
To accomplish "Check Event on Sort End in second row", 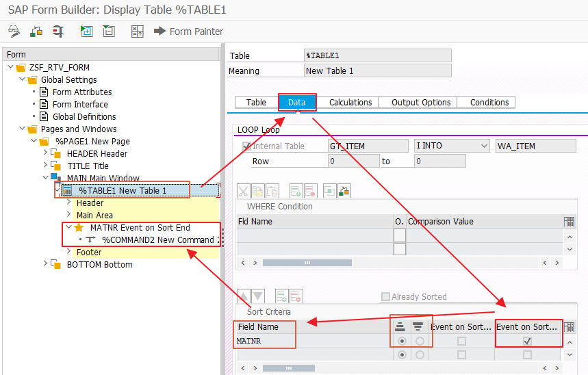I will point(527,354).
